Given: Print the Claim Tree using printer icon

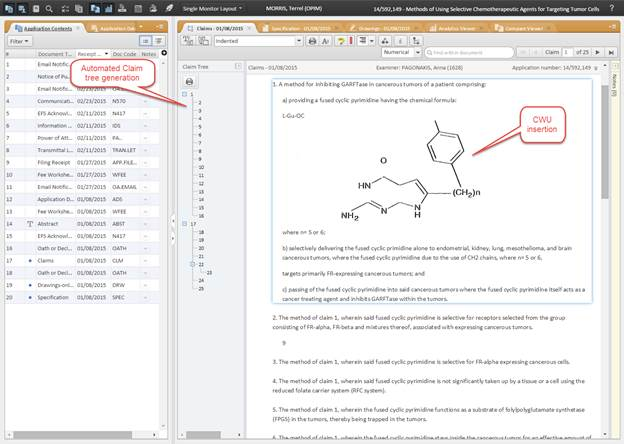Looking at the screenshot, I should [189, 82].
